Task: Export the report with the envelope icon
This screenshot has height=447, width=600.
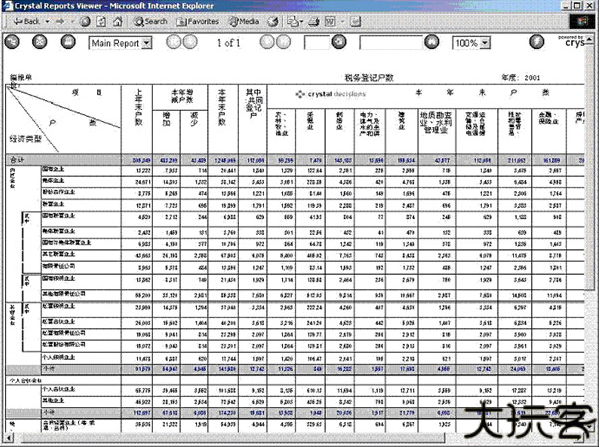Action: tap(39, 41)
